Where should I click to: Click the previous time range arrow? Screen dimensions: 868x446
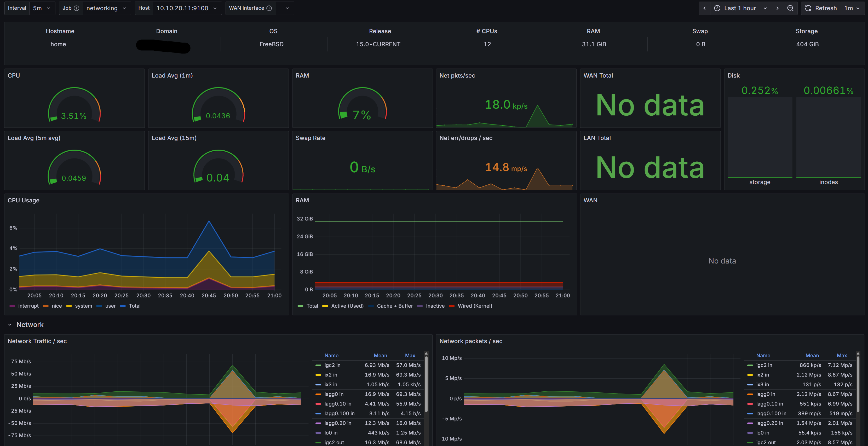[x=704, y=8]
